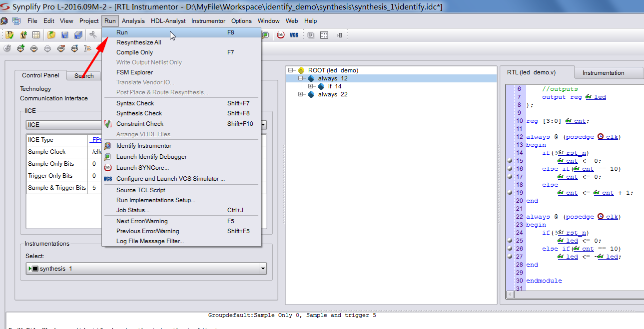Click the scissors cut toolbar icon
644x329 pixels.
(93, 35)
